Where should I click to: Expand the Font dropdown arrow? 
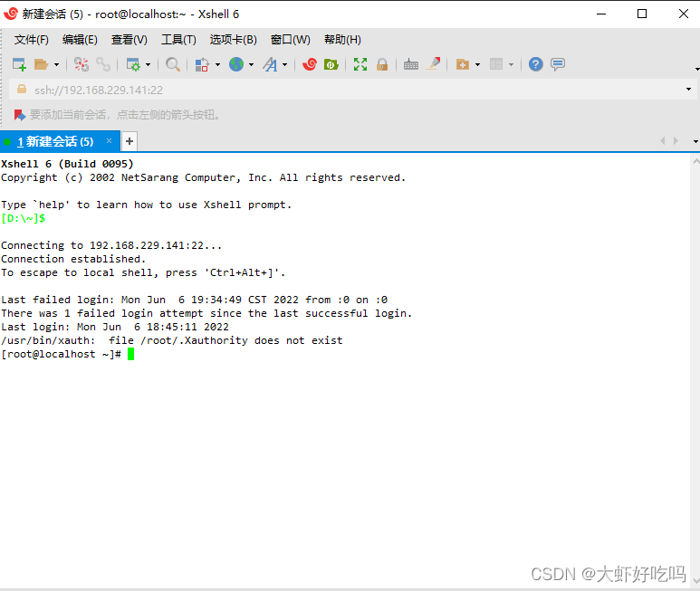284,64
